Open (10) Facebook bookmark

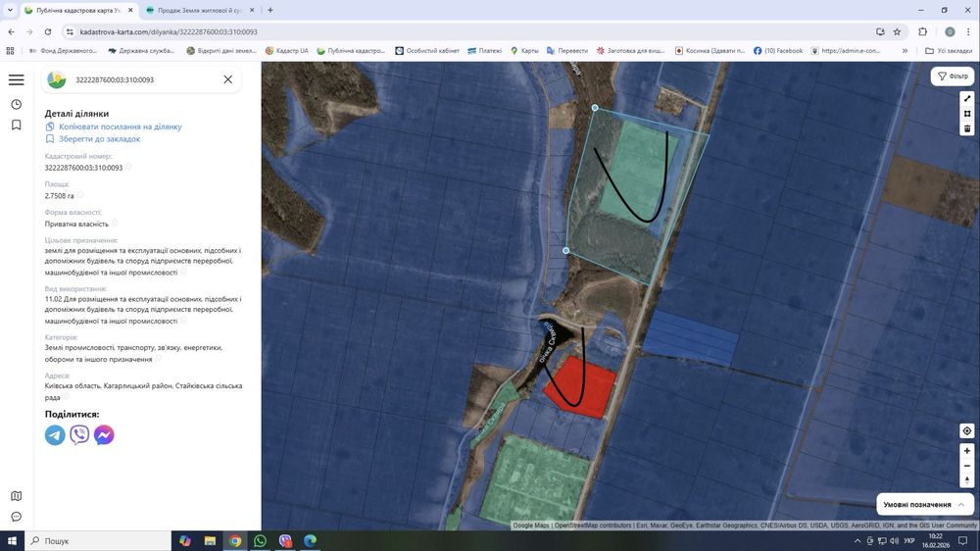click(x=777, y=51)
